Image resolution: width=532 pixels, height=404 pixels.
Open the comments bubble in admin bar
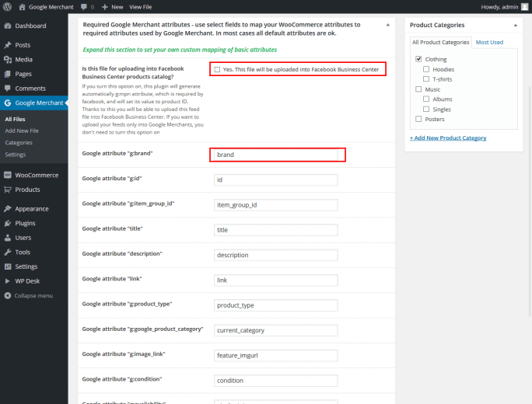[84, 7]
